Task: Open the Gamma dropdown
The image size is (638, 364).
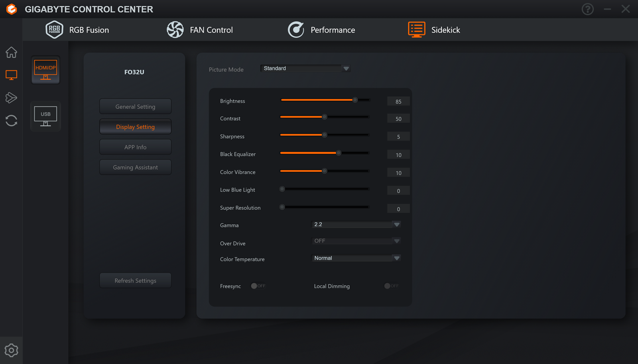Action: click(356, 225)
